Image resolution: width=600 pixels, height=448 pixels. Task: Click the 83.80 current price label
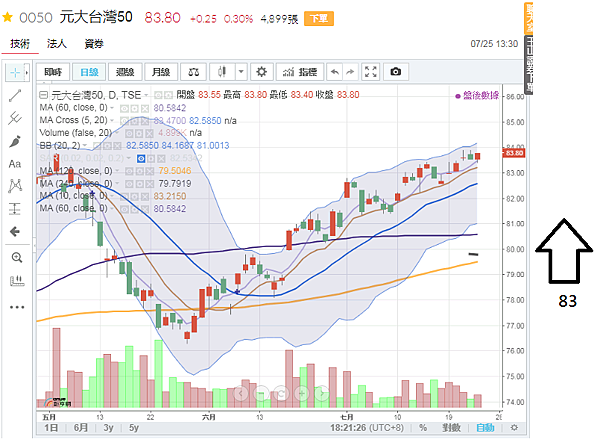pos(514,153)
